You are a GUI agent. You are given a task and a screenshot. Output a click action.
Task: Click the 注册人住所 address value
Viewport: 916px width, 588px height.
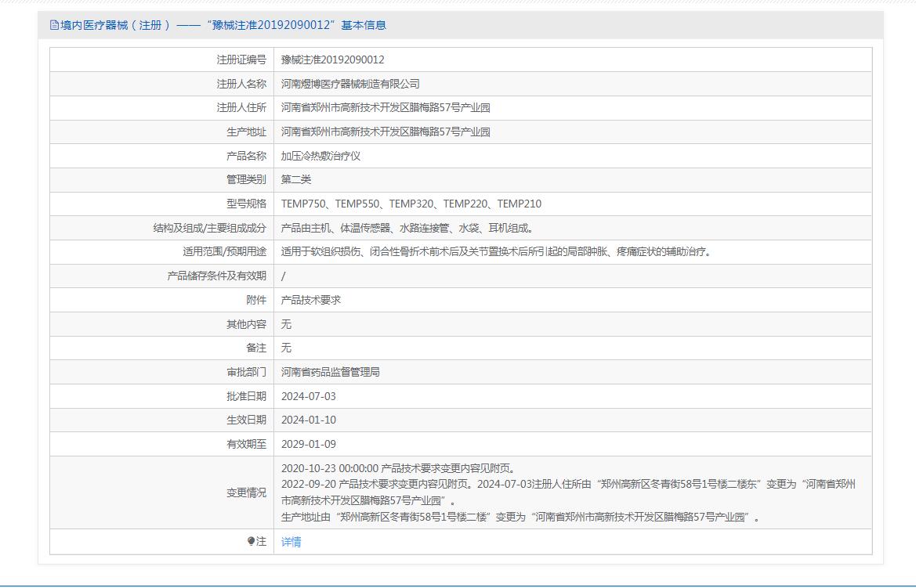[385, 108]
